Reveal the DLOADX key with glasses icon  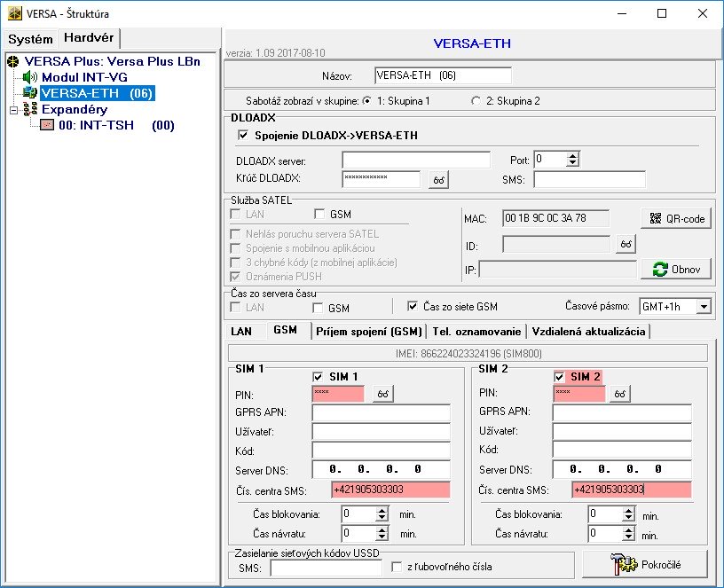pos(438,180)
